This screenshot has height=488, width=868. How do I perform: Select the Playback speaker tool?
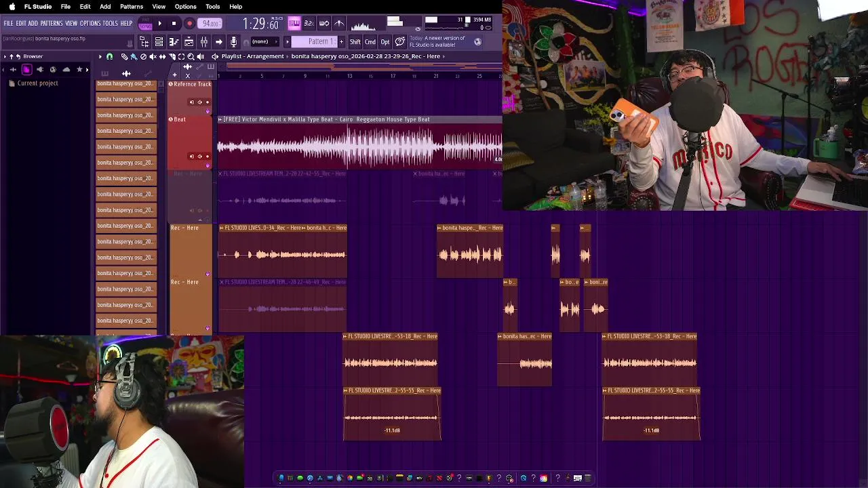tap(200, 57)
